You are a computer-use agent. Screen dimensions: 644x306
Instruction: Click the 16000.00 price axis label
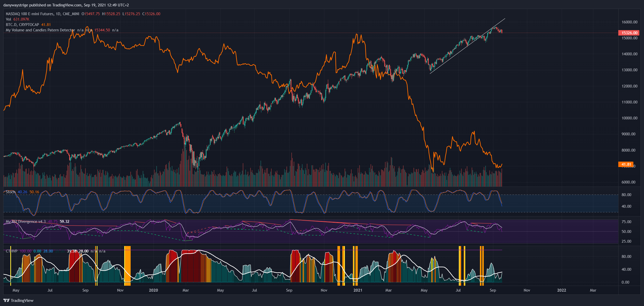629,22
